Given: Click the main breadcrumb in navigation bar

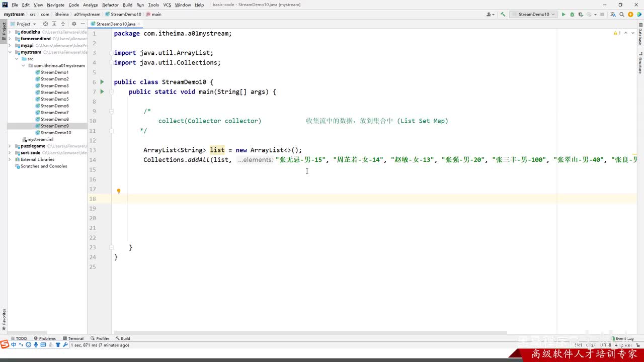Looking at the screenshot, I should coord(154,14).
